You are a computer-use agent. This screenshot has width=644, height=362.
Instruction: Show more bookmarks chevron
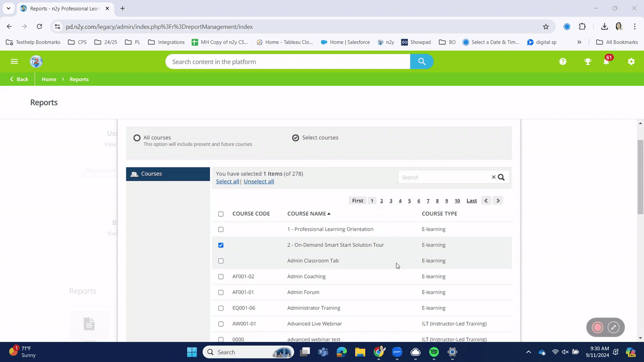click(x=579, y=42)
